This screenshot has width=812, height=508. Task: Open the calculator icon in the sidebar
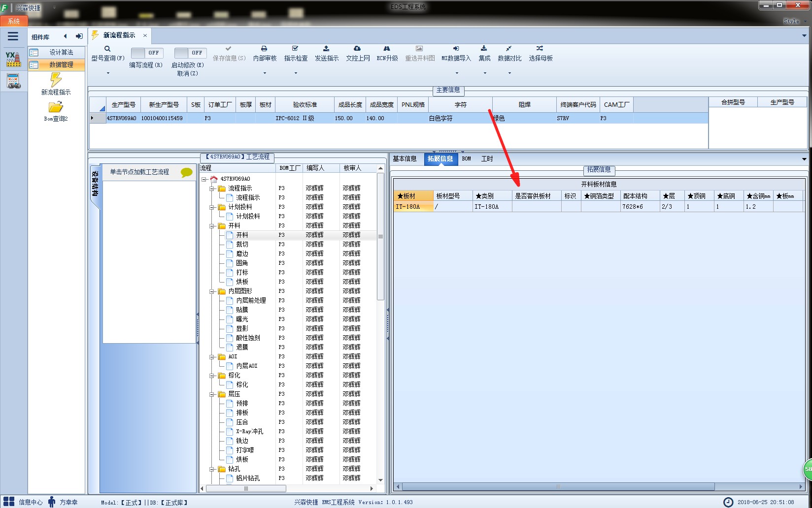(13, 81)
